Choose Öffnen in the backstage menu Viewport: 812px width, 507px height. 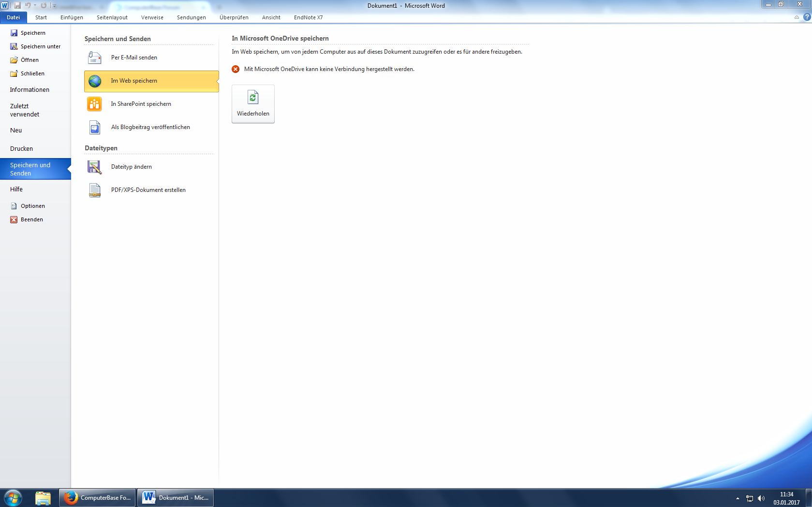pyautogui.click(x=24, y=60)
